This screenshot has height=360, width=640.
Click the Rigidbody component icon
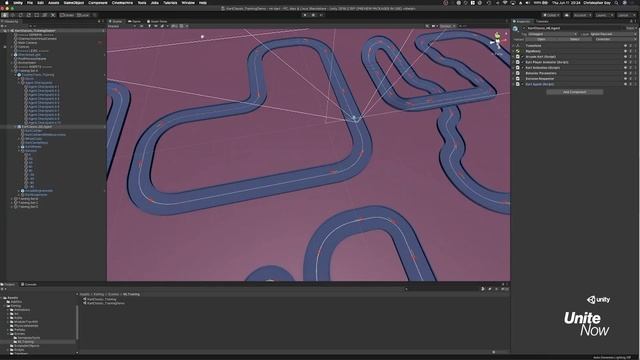tap(518, 51)
